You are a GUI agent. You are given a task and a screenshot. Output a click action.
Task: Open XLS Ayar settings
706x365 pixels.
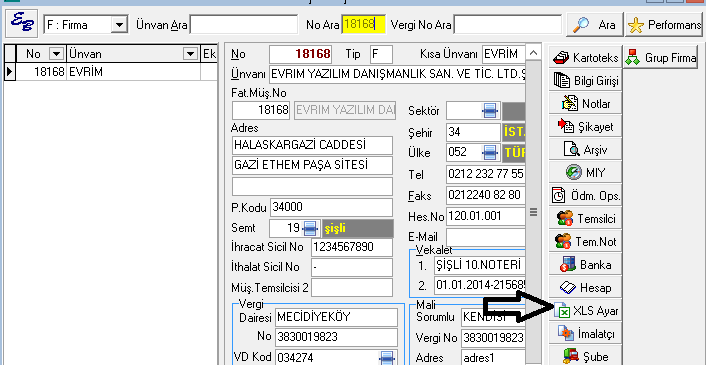(x=585, y=311)
